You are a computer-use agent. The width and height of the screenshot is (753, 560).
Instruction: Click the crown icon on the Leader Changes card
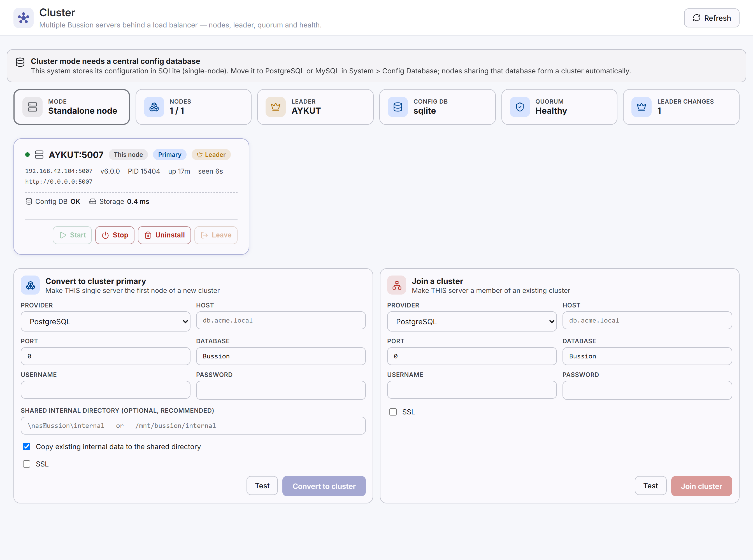642,107
